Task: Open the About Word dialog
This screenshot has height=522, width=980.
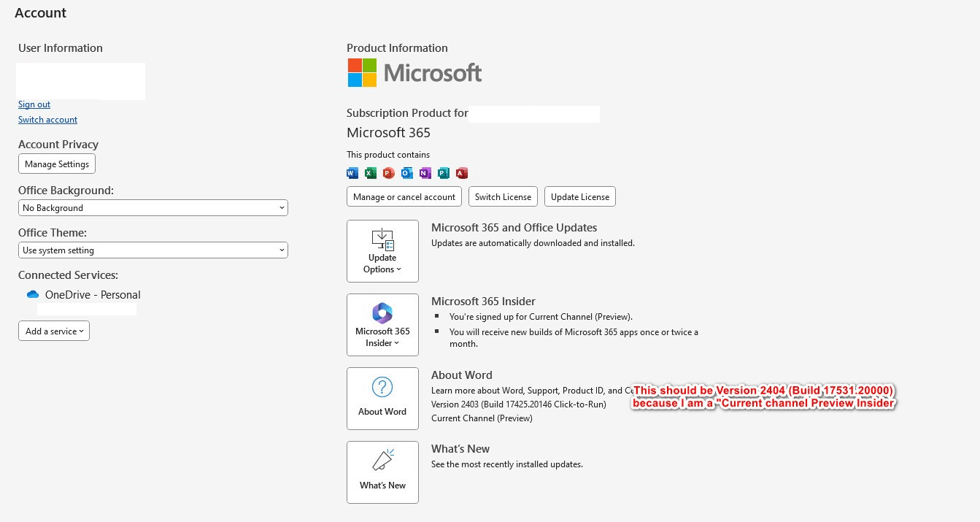Action: tap(382, 399)
